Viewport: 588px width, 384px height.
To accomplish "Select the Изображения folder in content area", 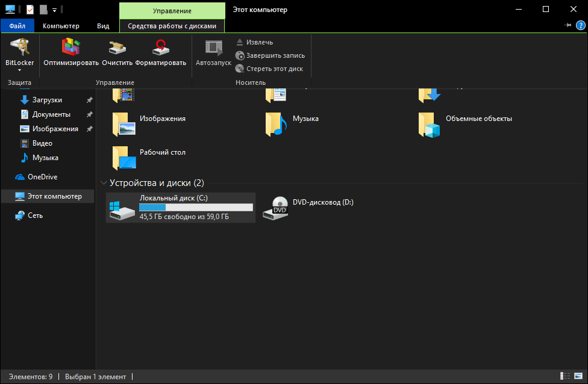I will pos(150,124).
